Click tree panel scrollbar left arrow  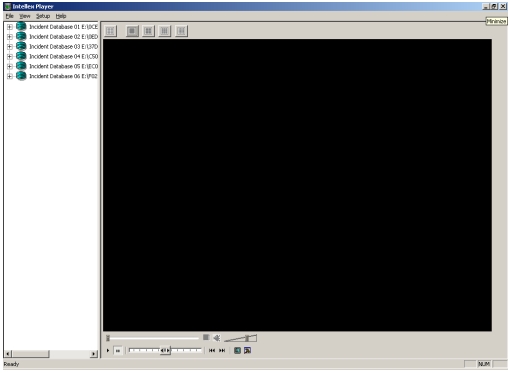[x=8, y=354]
